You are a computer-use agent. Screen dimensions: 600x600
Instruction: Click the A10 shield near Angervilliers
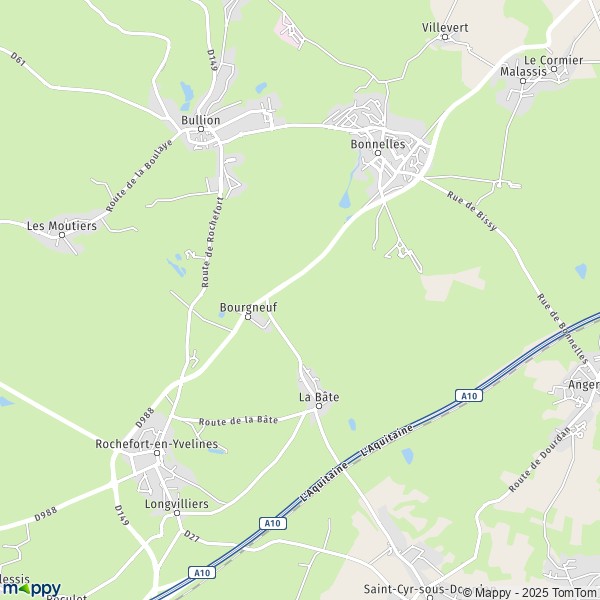pyautogui.click(x=469, y=395)
